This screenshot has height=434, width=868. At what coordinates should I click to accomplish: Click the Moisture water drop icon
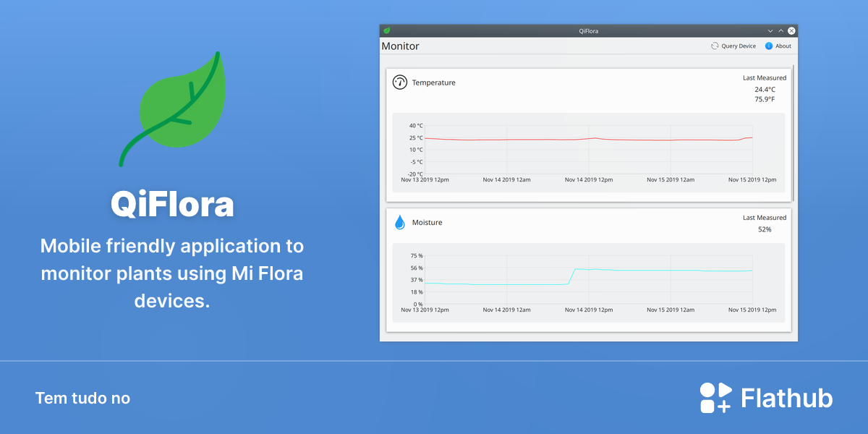(399, 222)
